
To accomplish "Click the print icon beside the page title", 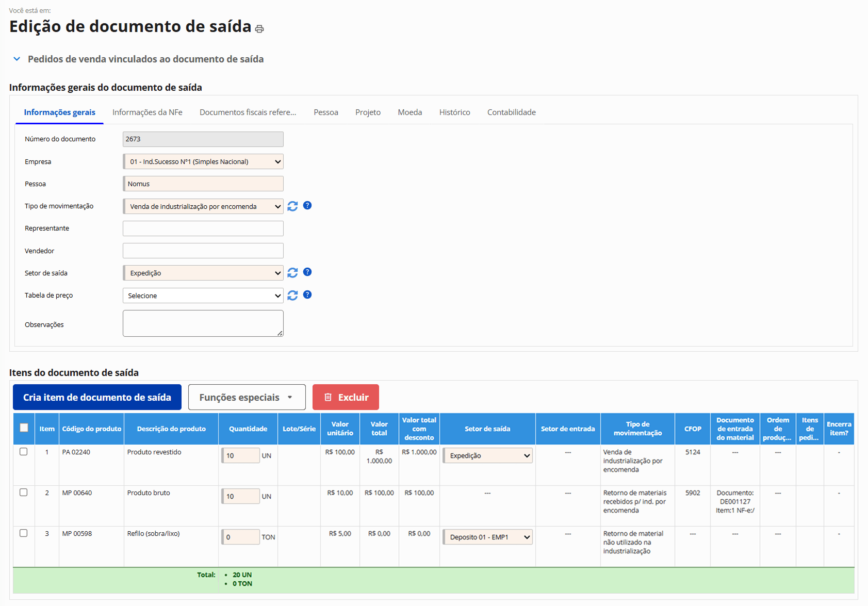I will 259,29.
